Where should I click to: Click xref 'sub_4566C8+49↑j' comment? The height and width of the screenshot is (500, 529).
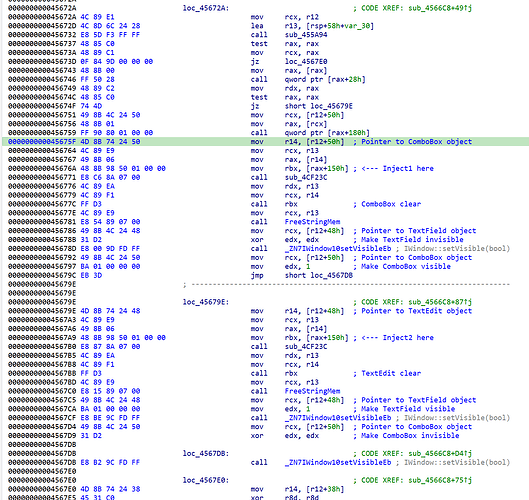(440, 8)
